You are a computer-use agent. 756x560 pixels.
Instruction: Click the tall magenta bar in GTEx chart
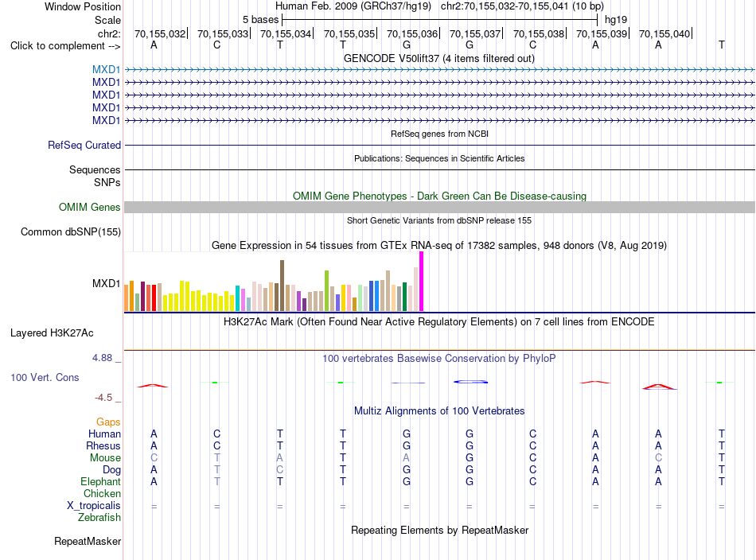click(422, 282)
